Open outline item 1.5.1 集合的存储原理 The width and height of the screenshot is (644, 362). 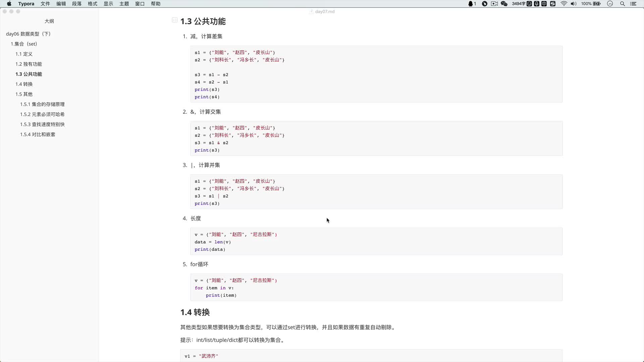pyautogui.click(x=42, y=104)
